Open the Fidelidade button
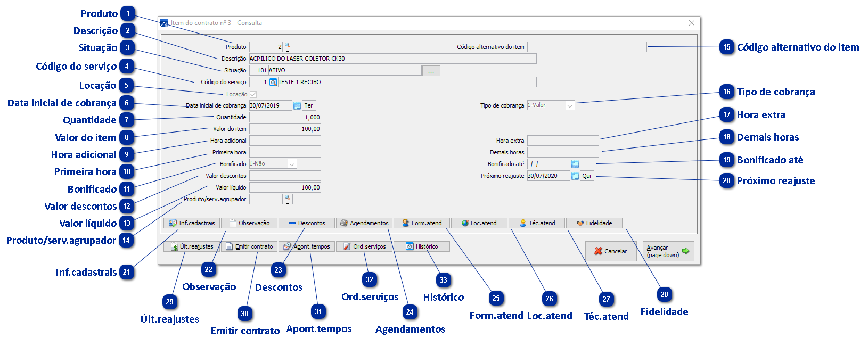 point(594,223)
